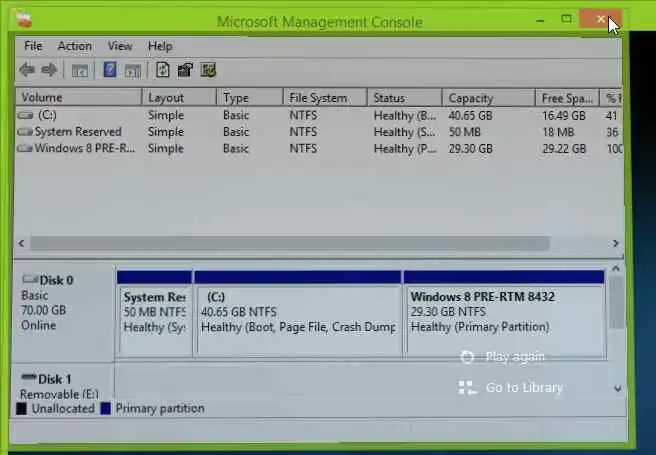Click the 16.49 GB free space cell
Image resolution: width=656 pixels, height=455 pixels.
564,115
